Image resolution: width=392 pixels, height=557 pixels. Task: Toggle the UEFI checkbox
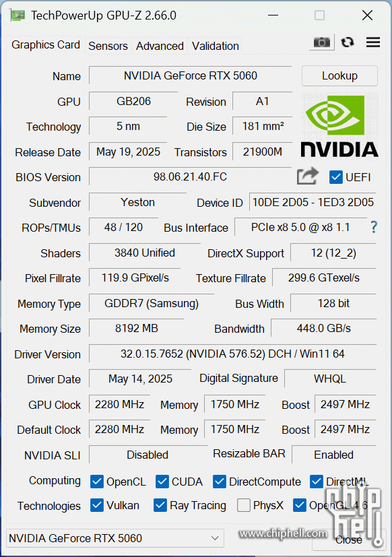pyautogui.click(x=335, y=177)
